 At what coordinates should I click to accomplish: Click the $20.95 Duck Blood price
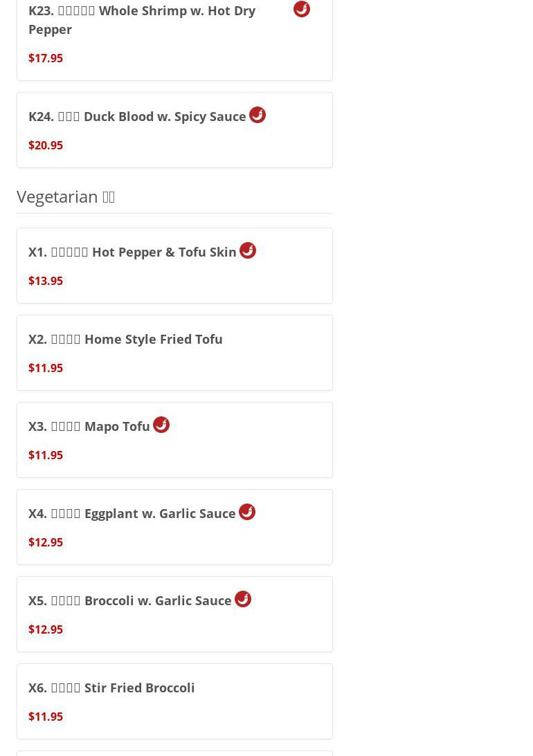[x=46, y=145]
